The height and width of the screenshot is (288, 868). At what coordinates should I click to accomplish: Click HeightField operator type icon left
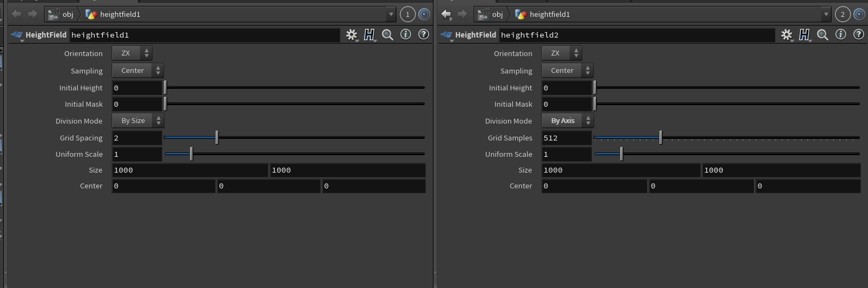17,35
